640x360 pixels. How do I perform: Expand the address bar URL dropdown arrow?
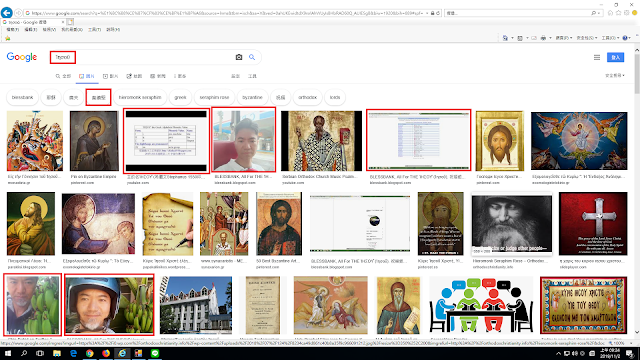click(427, 13)
